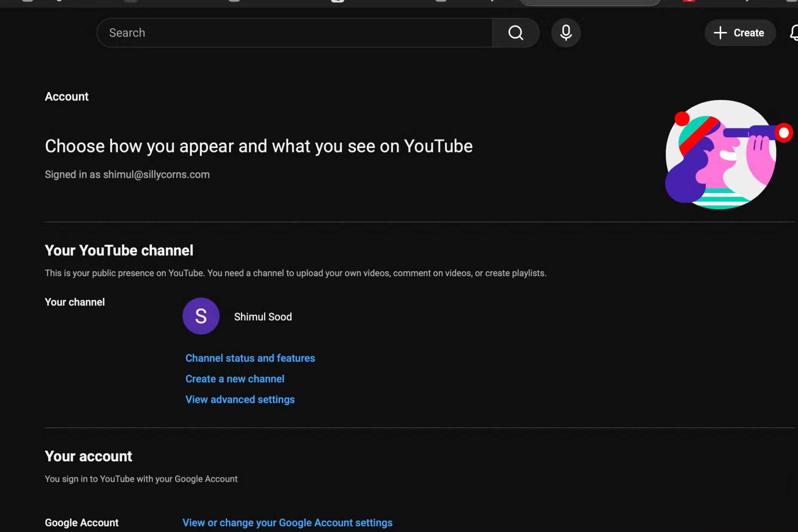Click the Shimul Sood channel name
The width and height of the screenshot is (798, 532).
(263, 317)
